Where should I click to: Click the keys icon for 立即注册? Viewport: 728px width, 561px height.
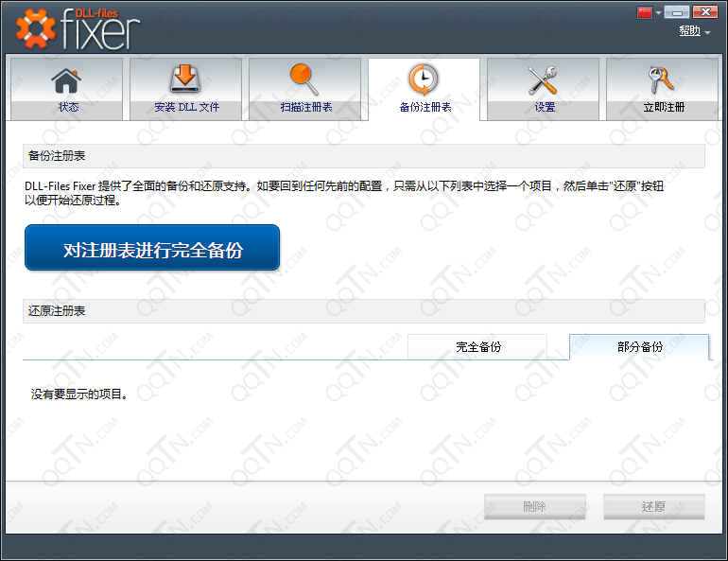tap(663, 80)
